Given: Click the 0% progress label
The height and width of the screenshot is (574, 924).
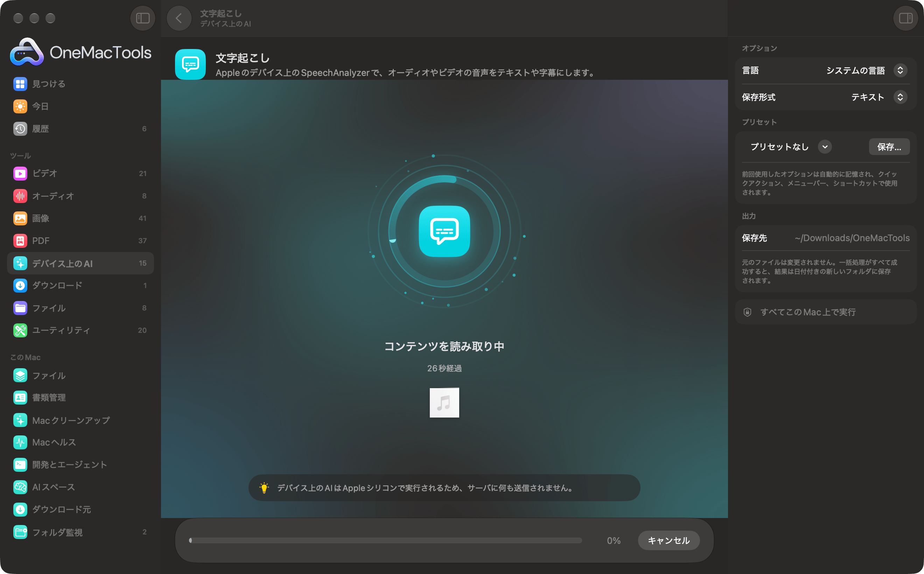Looking at the screenshot, I should pos(614,541).
